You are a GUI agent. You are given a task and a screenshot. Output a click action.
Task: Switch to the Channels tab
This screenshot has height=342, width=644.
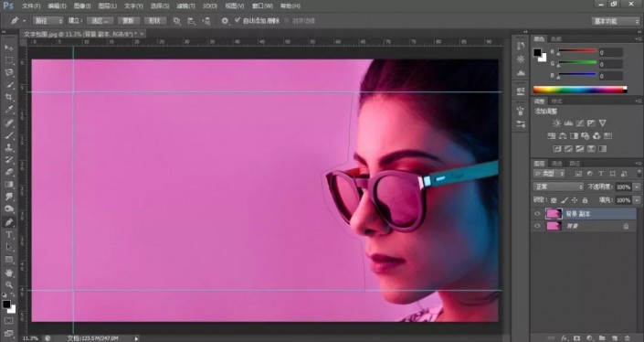[x=556, y=164]
